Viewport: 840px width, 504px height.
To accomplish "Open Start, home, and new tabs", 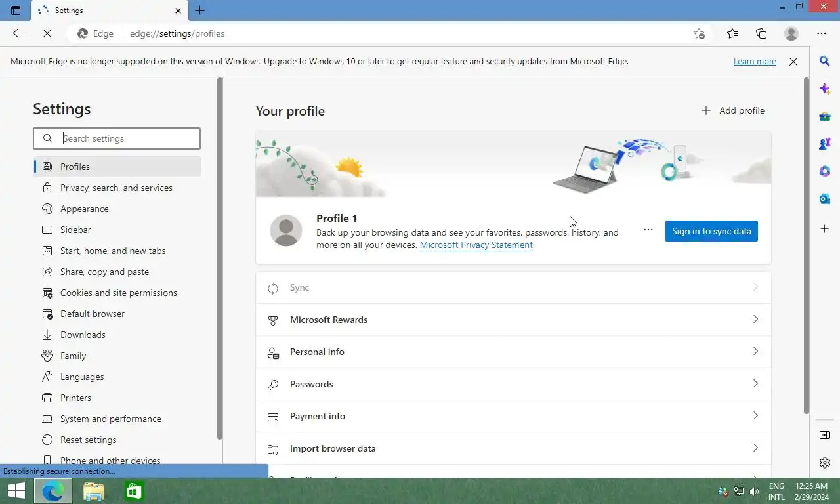I will 117,251.
